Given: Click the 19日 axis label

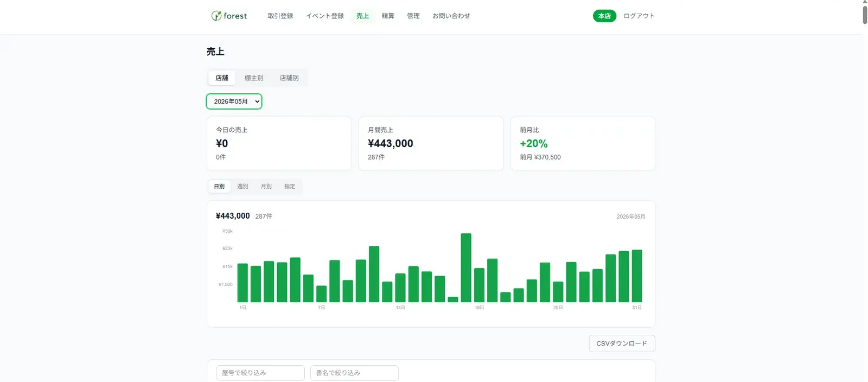Looking at the screenshot, I should click(x=480, y=308).
